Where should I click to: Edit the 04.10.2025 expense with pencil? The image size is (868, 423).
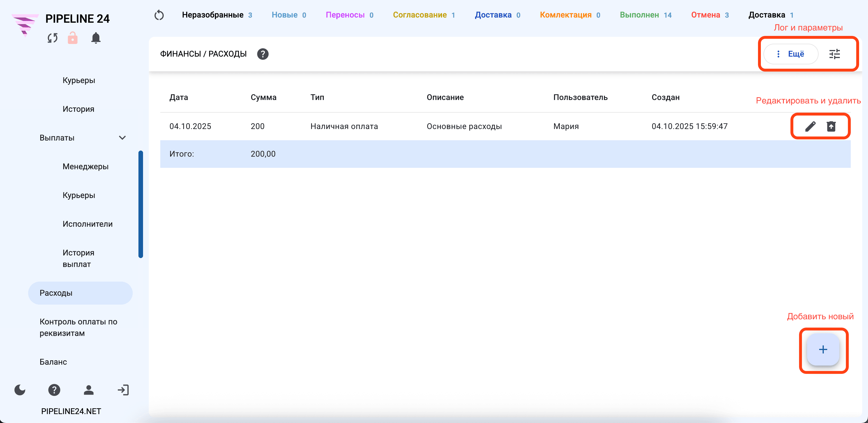pos(810,126)
